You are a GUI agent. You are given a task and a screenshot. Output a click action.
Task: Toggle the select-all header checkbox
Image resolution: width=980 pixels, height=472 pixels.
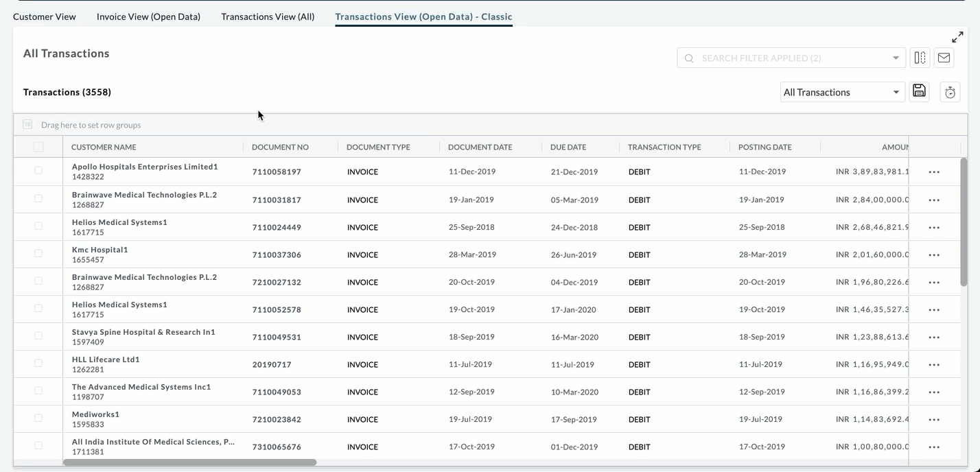click(x=38, y=147)
